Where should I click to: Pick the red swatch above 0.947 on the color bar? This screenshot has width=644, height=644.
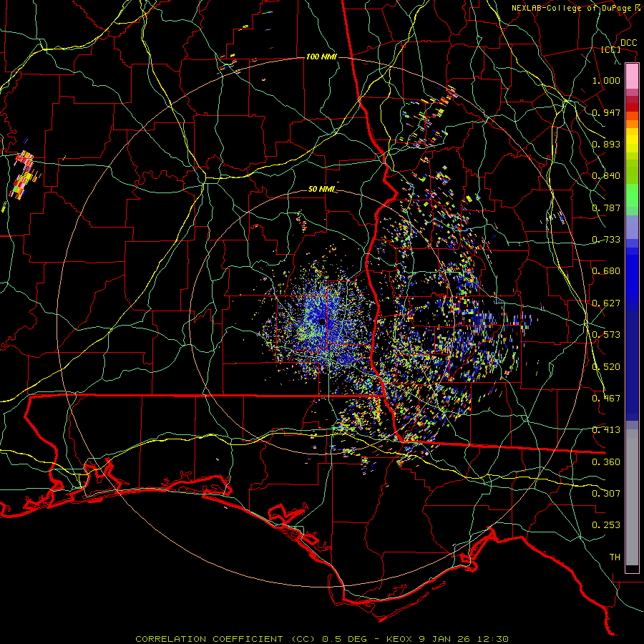[x=632, y=107]
